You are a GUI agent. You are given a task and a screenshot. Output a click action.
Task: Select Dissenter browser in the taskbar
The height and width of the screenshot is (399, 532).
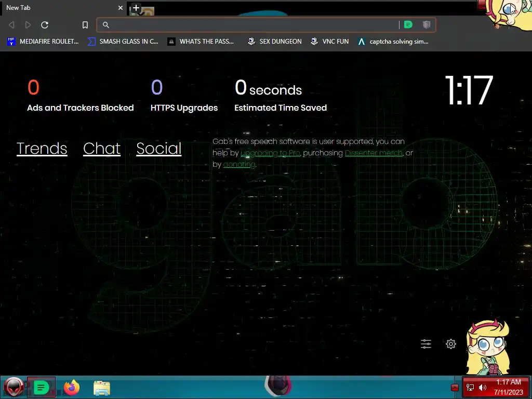point(41,387)
